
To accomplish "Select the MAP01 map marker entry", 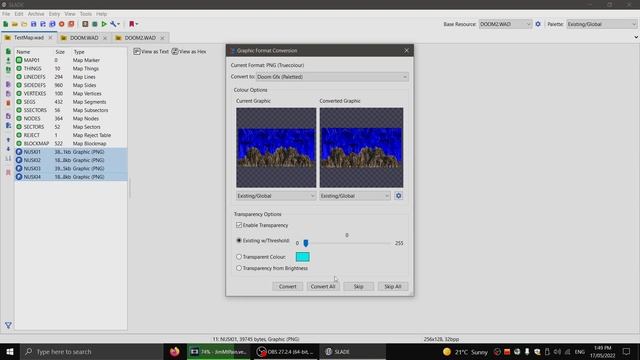I will 71,60.
